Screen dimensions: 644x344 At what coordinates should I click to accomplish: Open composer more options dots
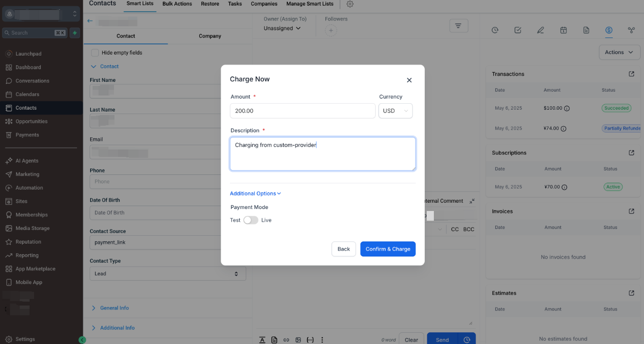pos(322,340)
